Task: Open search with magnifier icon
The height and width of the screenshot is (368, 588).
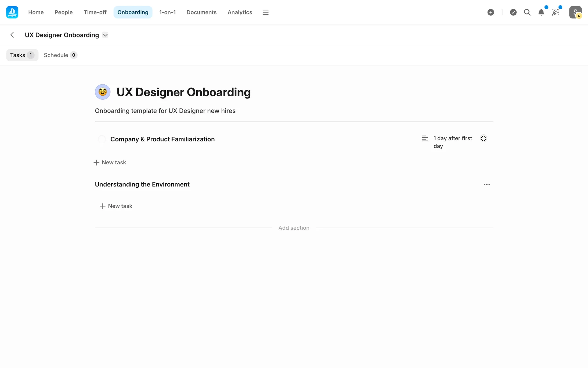Action: [x=527, y=12]
